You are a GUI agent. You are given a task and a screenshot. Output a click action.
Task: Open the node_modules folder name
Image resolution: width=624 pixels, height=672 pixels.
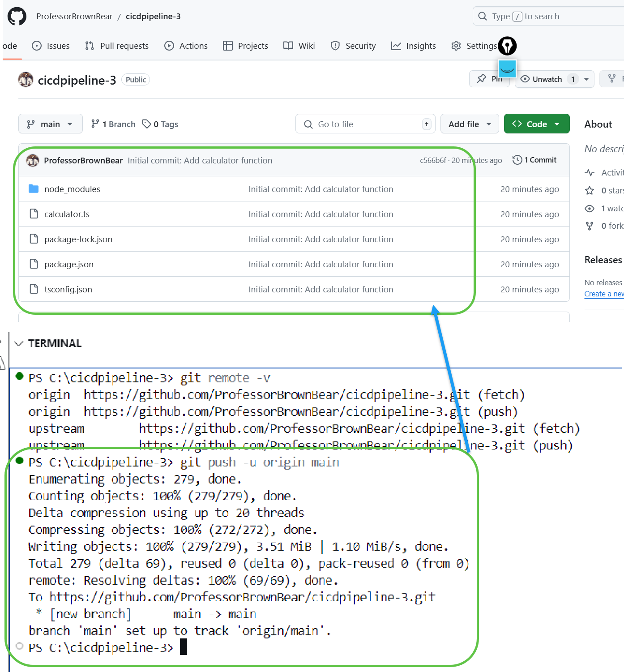click(73, 189)
